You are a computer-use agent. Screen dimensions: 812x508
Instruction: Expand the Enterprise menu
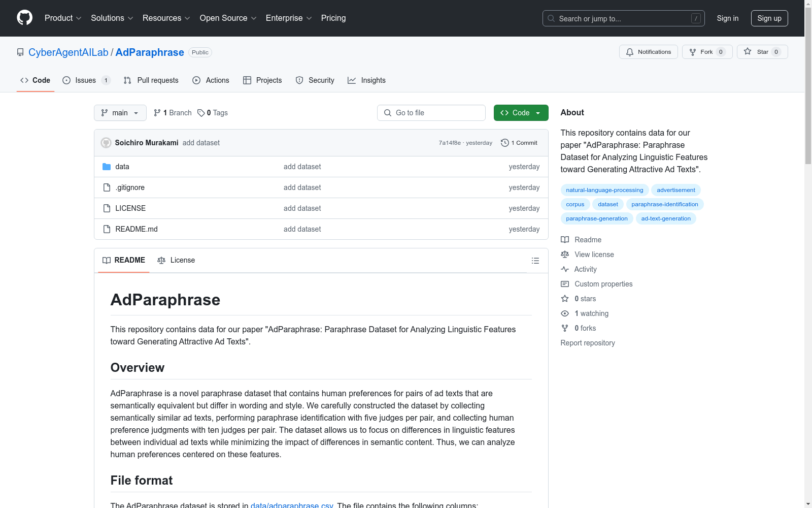tap(289, 18)
